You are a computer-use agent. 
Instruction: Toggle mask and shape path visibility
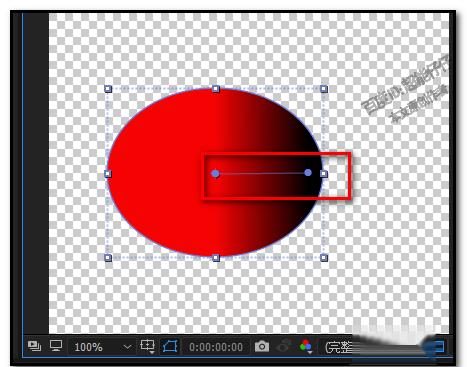coord(170,346)
